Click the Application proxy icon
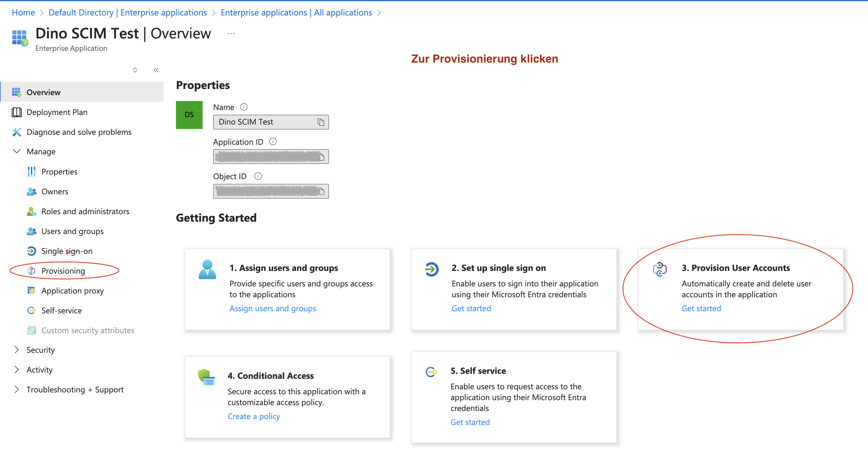This screenshot has width=868, height=460. [31, 291]
